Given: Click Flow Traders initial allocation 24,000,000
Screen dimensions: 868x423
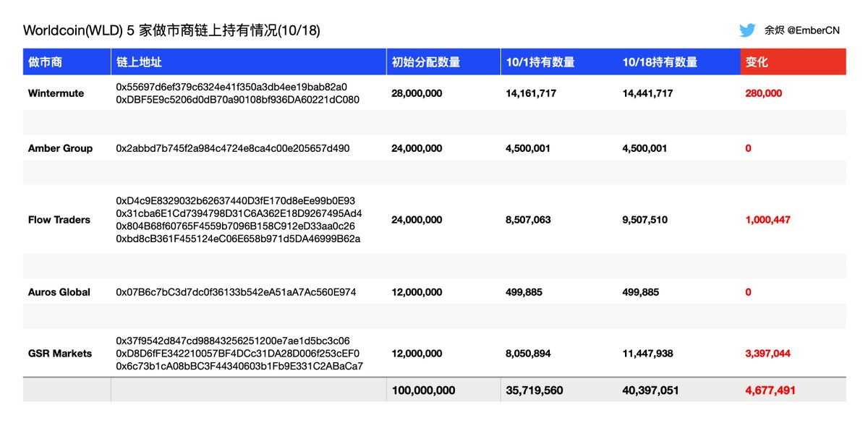Looking at the screenshot, I should (417, 220).
